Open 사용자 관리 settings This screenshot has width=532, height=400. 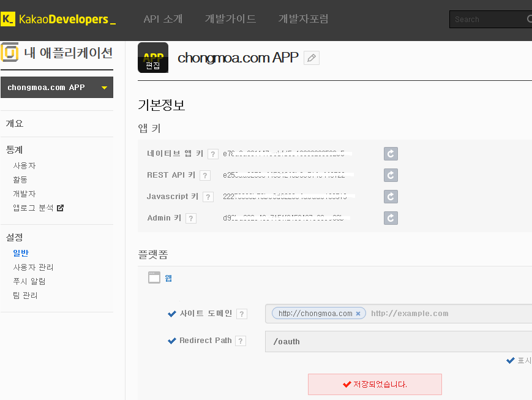pos(33,268)
